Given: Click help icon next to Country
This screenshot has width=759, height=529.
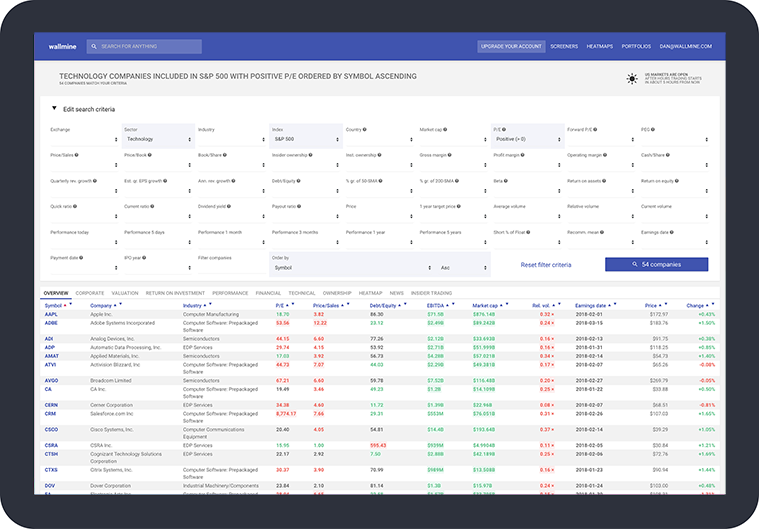Looking at the screenshot, I should click(x=364, y=130).
